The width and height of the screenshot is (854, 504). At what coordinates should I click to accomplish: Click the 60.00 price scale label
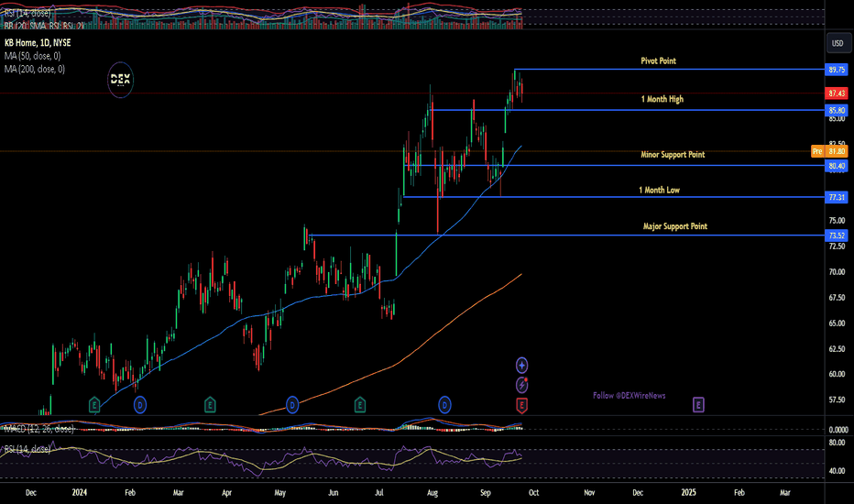click(837, 374)
